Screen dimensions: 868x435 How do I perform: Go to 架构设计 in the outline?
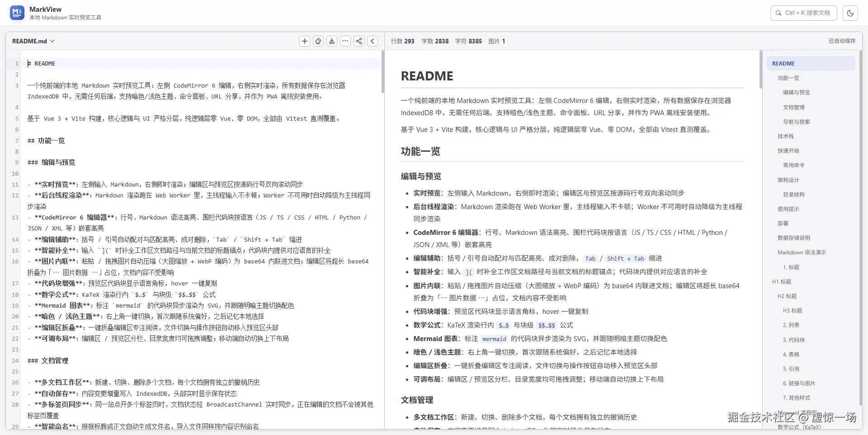point(788,180)
